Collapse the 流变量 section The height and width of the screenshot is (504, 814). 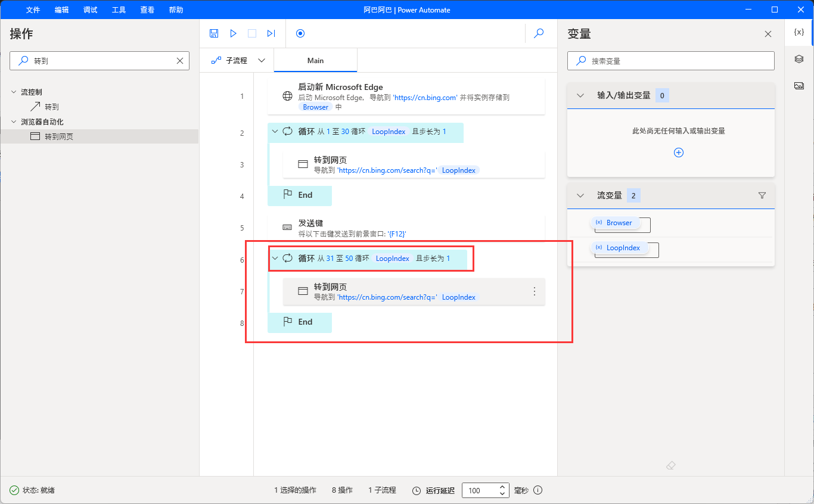pos(580,195)
